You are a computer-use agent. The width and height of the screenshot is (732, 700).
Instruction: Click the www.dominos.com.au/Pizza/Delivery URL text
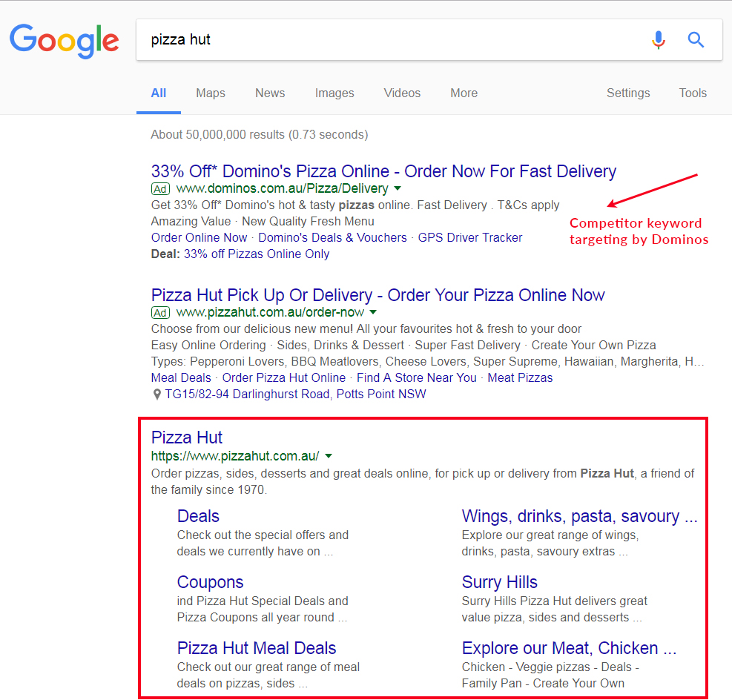pyautogui.click(x=282, y=188)
